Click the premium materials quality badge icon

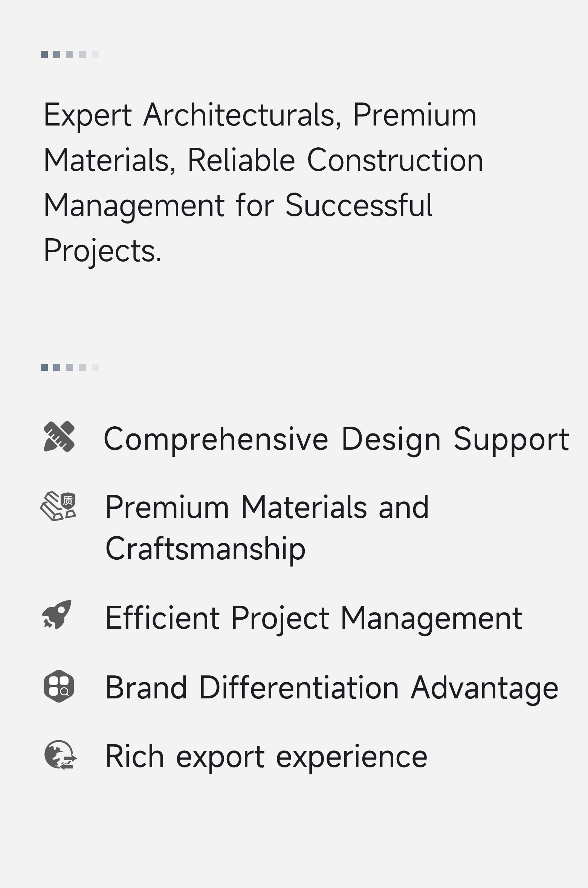click(58, 506)
